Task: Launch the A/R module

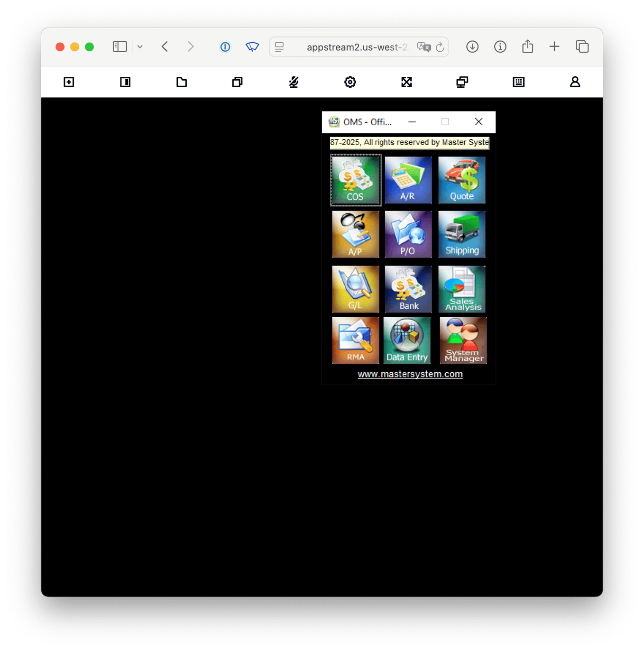Action: coord(408,180)
